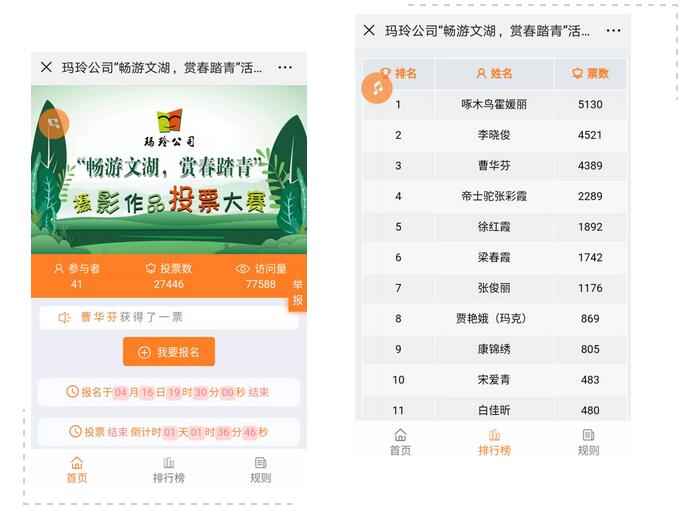Select the first ranked row 啄木鸟霍媛丽
Viewport: 700px width, 521px height.
[x=494, y=104]
